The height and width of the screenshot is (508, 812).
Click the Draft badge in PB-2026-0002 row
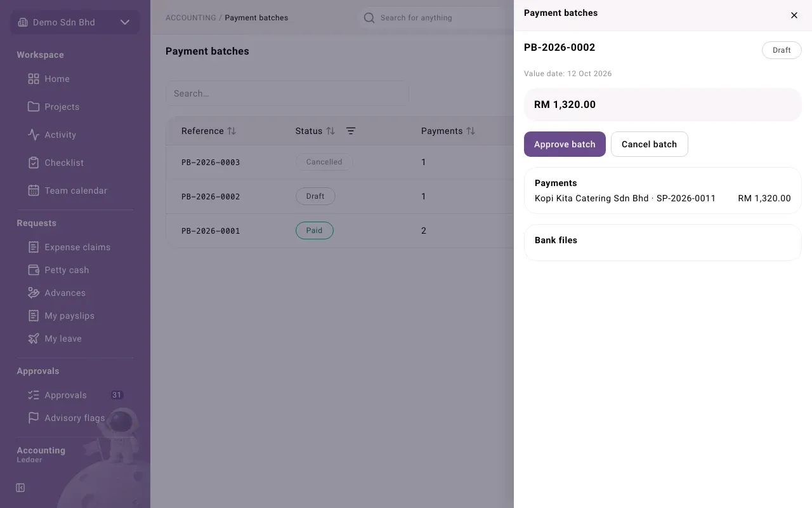315,196
